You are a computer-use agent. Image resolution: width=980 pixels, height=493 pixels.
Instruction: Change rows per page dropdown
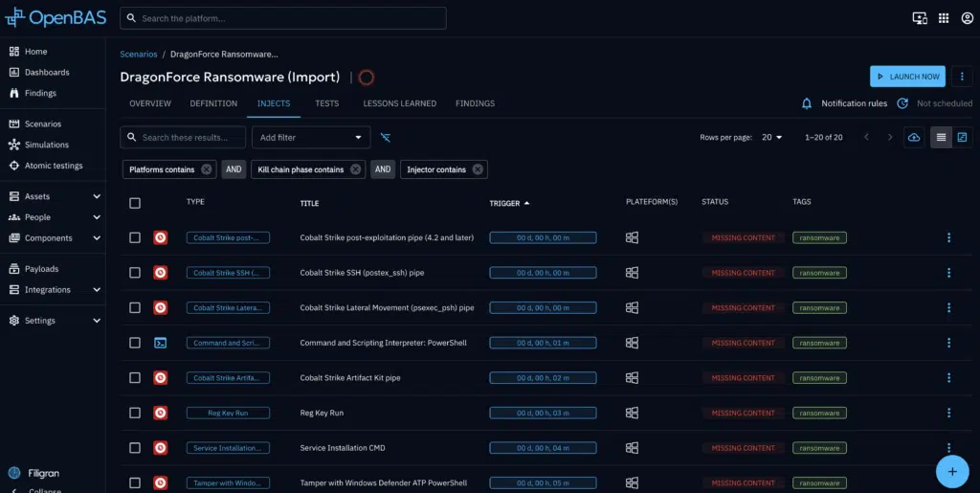771,138
